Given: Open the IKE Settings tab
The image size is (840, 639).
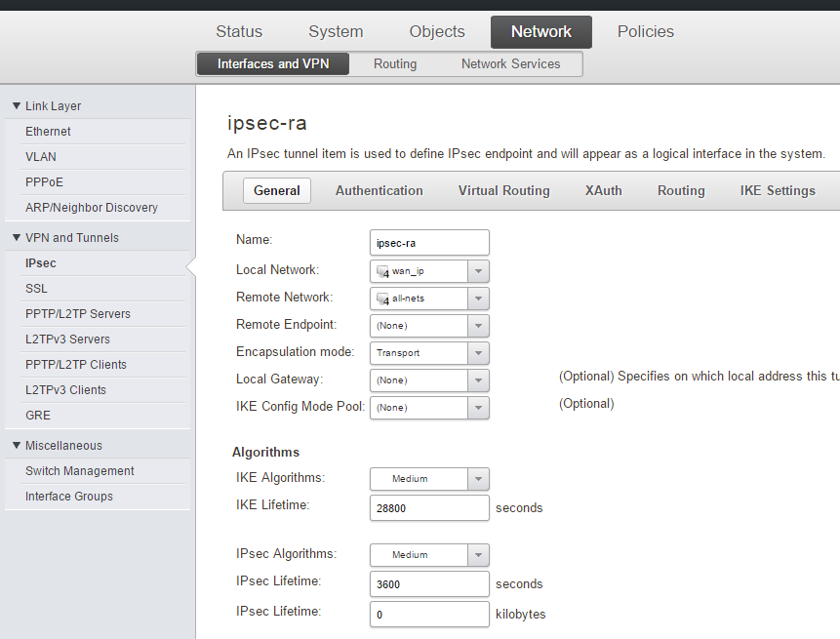Looking at the screenshot, I should [778, 191].
